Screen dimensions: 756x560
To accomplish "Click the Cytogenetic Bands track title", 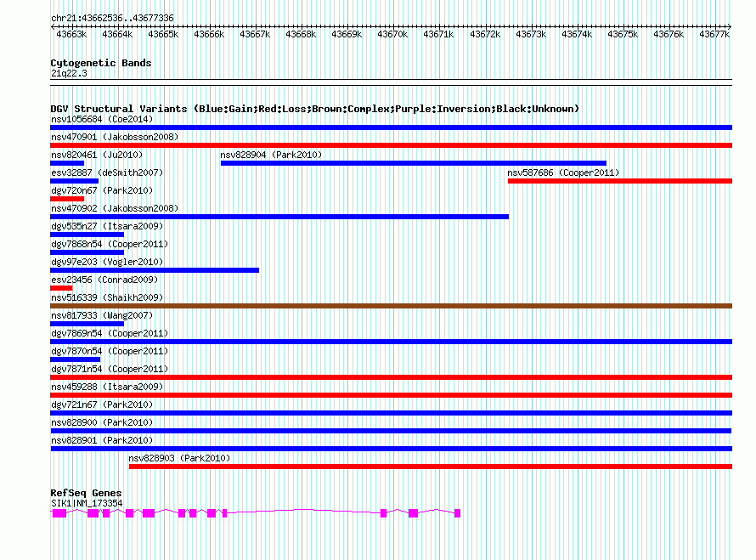I will (101, 63).
